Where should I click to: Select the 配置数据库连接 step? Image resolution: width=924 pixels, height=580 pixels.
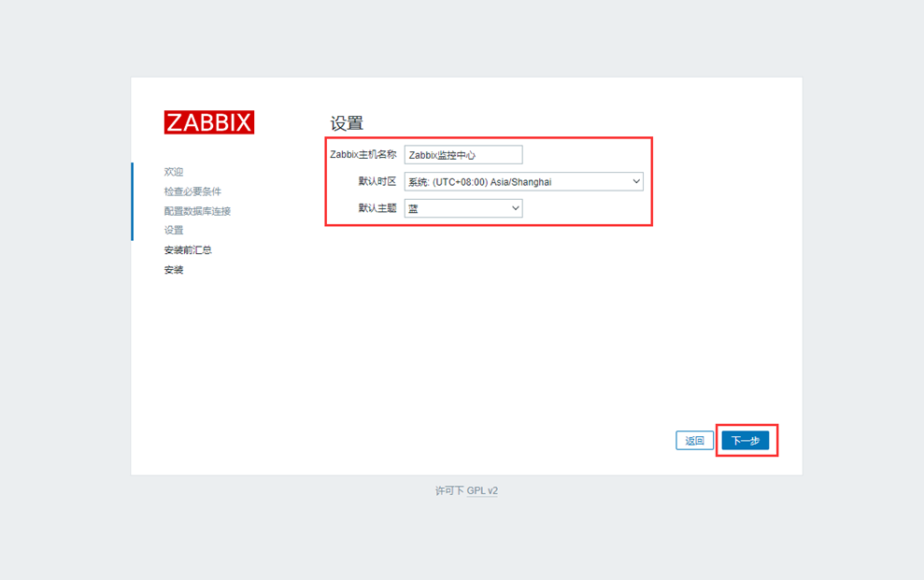pos(197,211)
